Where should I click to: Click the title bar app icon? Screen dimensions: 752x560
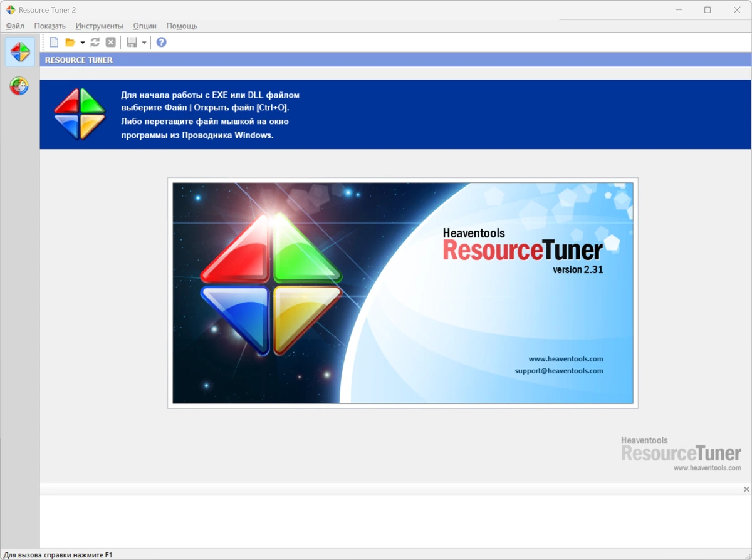pos(11,10)
